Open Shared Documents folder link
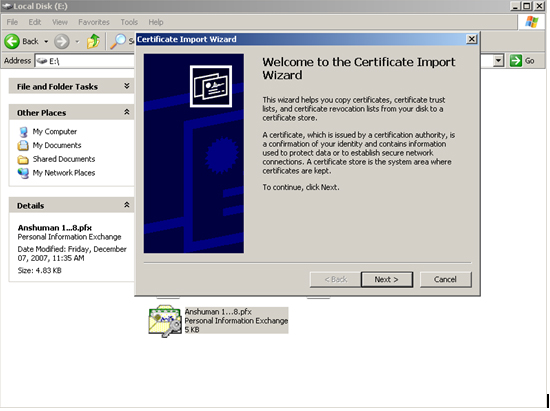 click(x=64, y=159)
